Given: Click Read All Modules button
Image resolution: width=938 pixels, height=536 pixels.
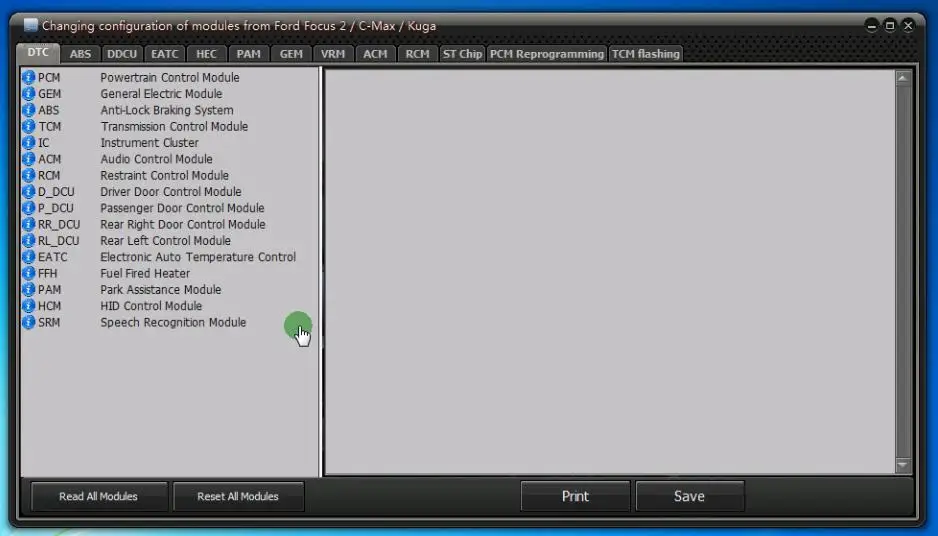Looking at the screenshot, I should click(98, 497).
